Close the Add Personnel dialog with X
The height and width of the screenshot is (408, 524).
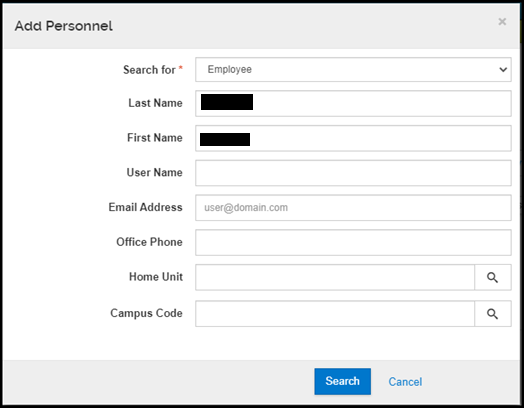coord(502,22)
